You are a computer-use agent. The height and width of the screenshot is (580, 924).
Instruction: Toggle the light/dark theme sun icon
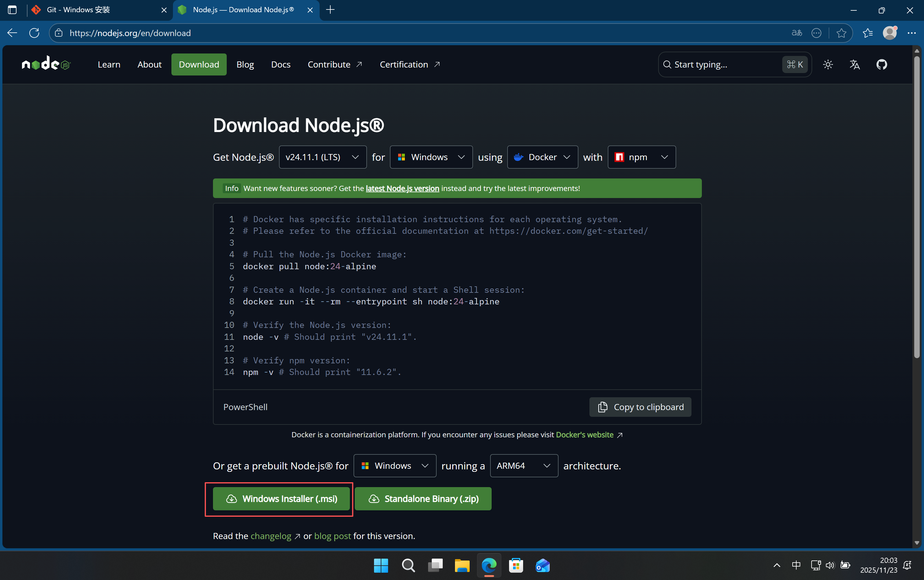828,64
